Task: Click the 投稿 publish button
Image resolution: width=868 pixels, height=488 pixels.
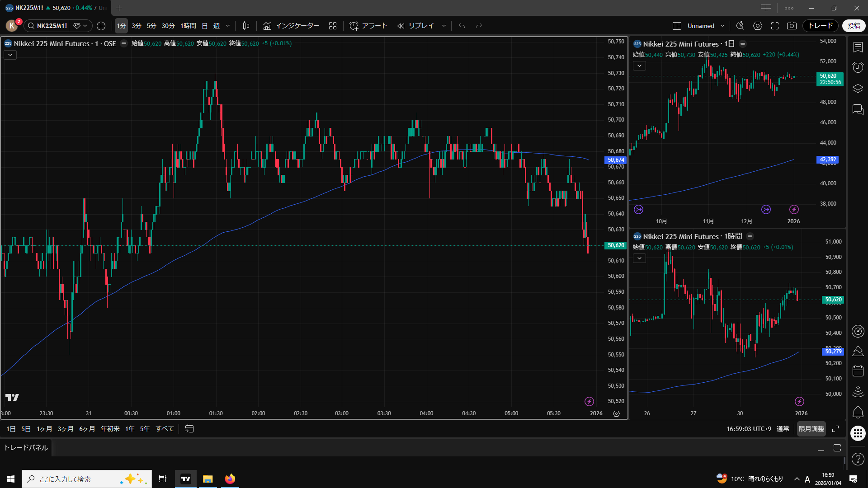Action: click(854, 26)
